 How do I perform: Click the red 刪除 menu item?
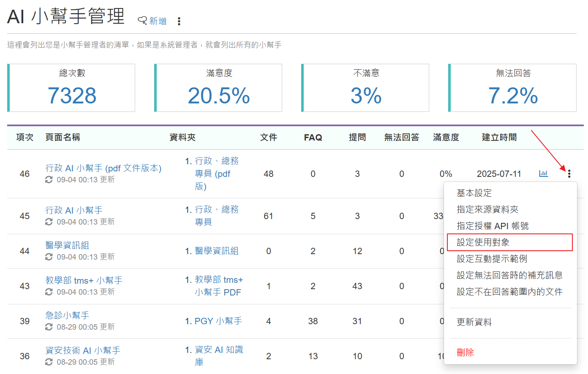pyautogui.click(x=465, y=352)
